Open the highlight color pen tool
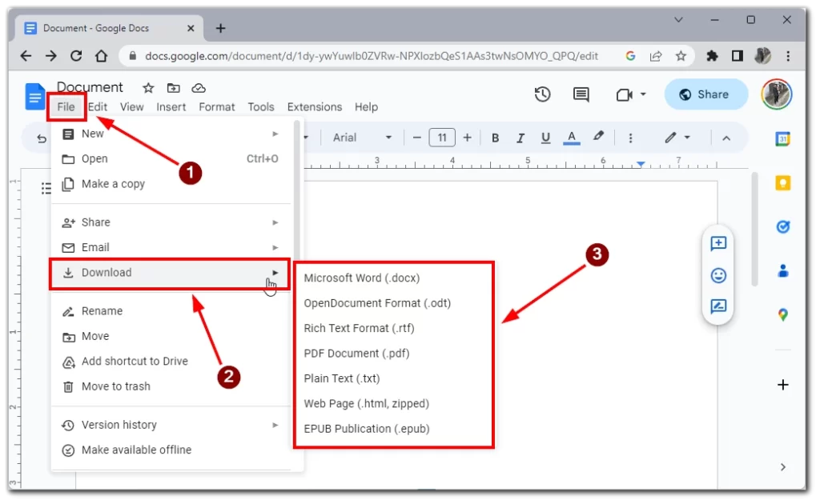This screenshot has width=820, height=504. point(598,137)
